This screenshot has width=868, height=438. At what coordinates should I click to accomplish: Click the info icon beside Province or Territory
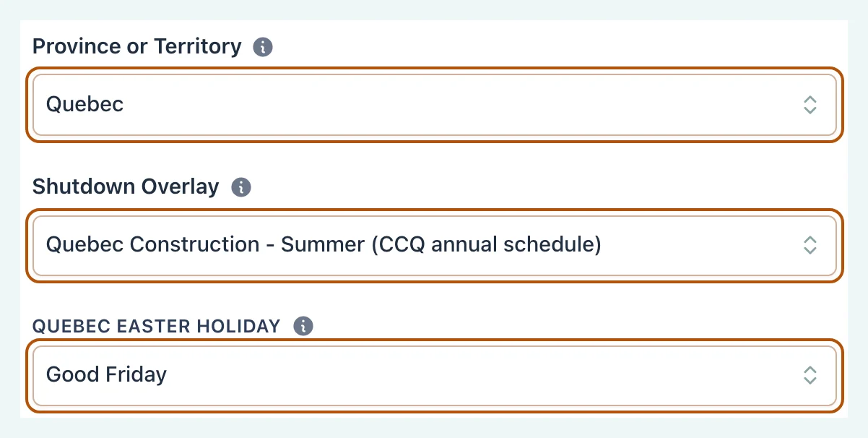[263, 48]
